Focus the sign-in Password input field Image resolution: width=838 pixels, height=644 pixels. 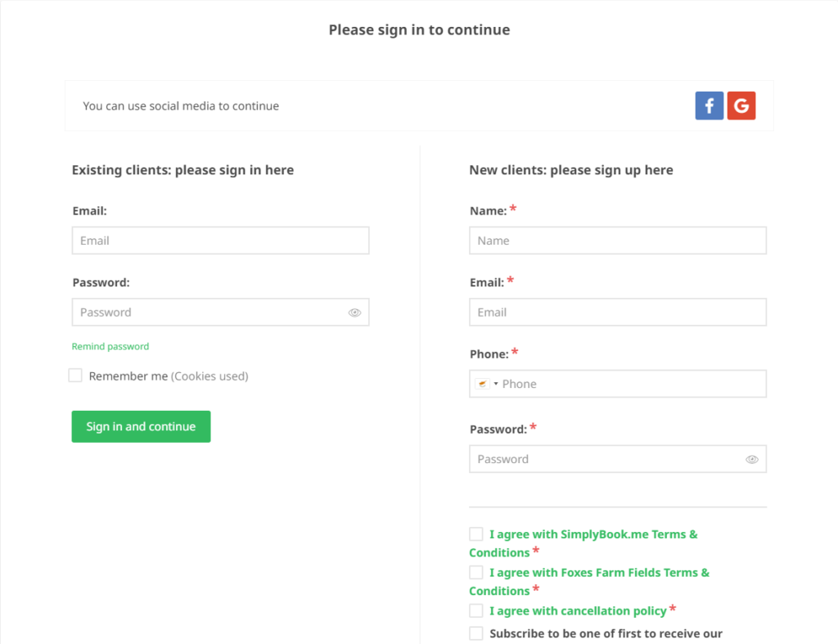tap(221, 312)
